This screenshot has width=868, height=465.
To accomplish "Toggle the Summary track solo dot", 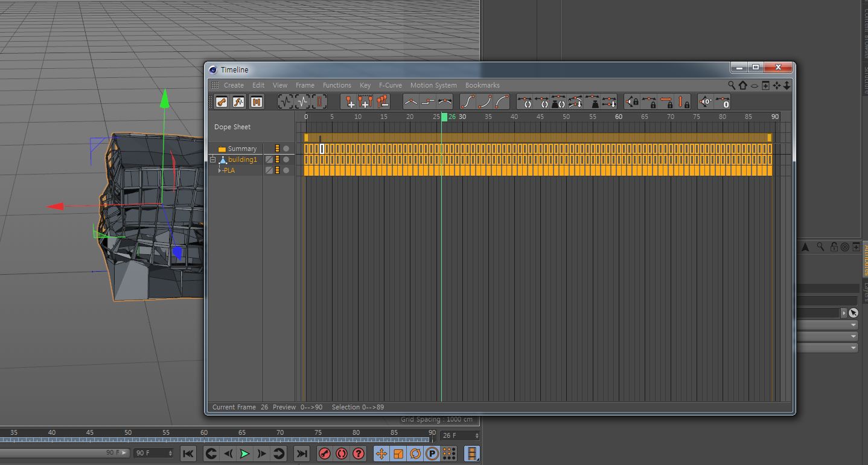I will 286,149.
